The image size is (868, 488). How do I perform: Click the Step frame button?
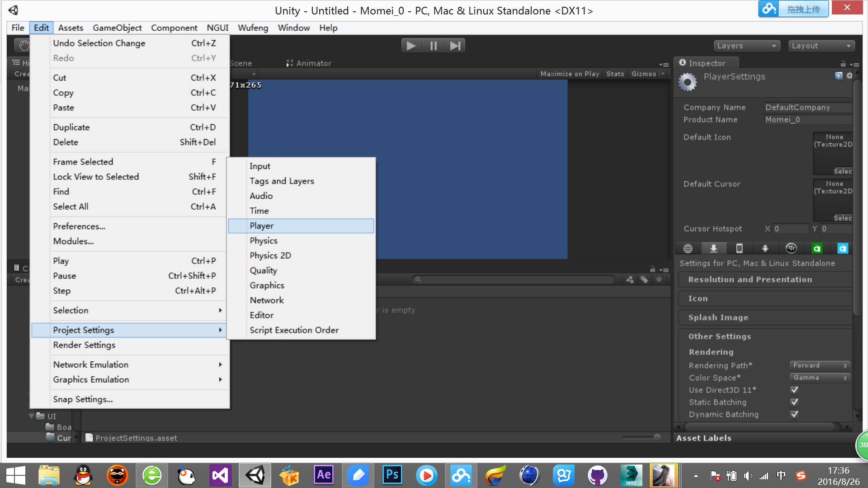[455, 46]
